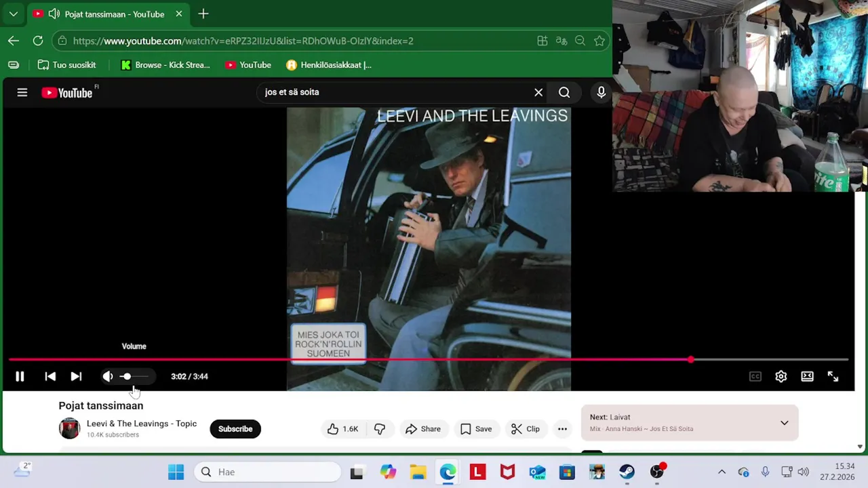Open the Share dialog
The image size is (868, 488).
click(423, 429)
